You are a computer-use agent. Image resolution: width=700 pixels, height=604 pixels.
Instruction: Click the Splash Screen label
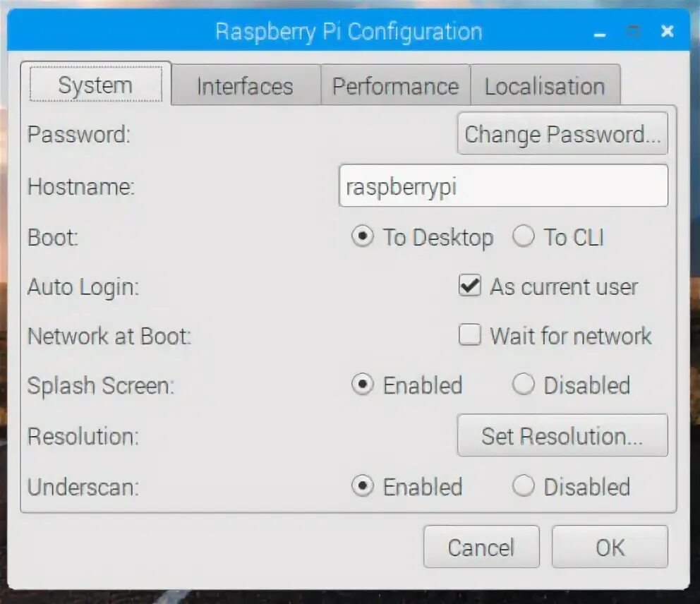(x=101, y=386)
